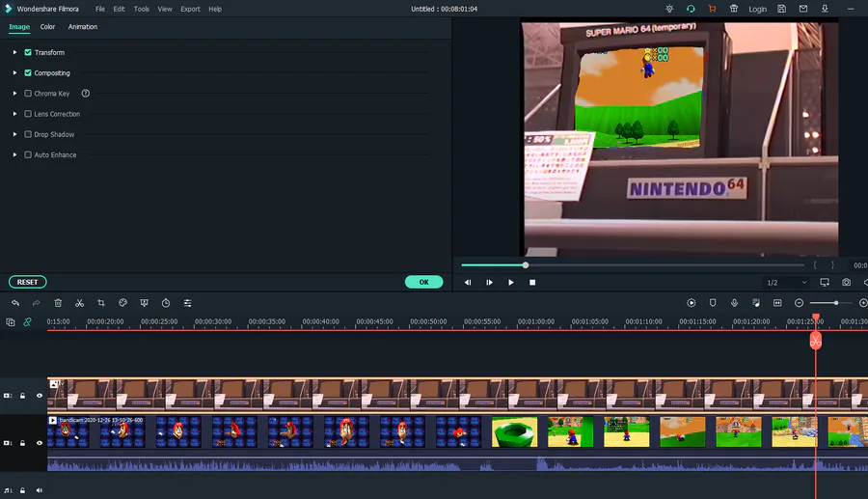Lock video track 2

click(x=23, y=396)
